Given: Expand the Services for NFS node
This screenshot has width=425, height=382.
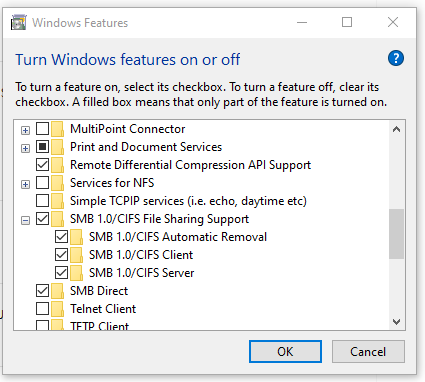Looking at the screenshot, I should pos(25,184).
